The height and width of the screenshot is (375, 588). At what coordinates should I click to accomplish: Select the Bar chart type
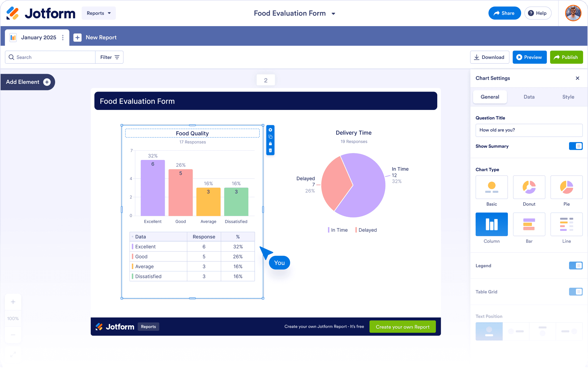529,224
